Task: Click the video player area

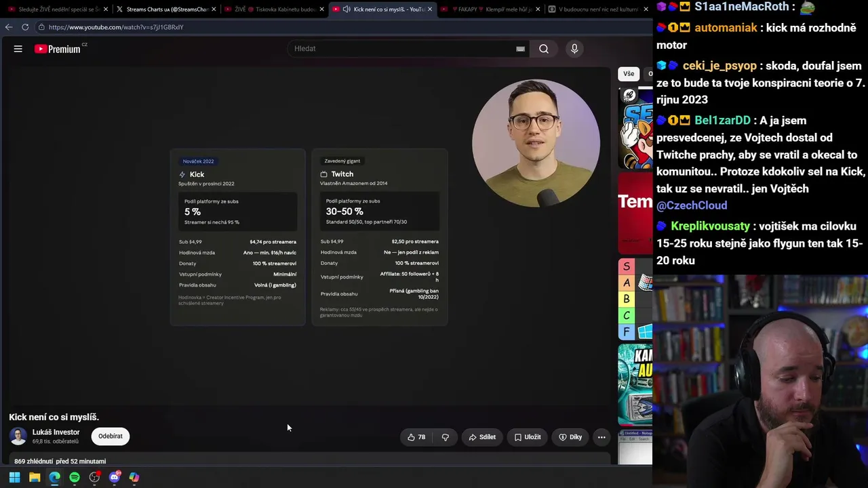Action: pyautogui.click(x=309, y=236)
